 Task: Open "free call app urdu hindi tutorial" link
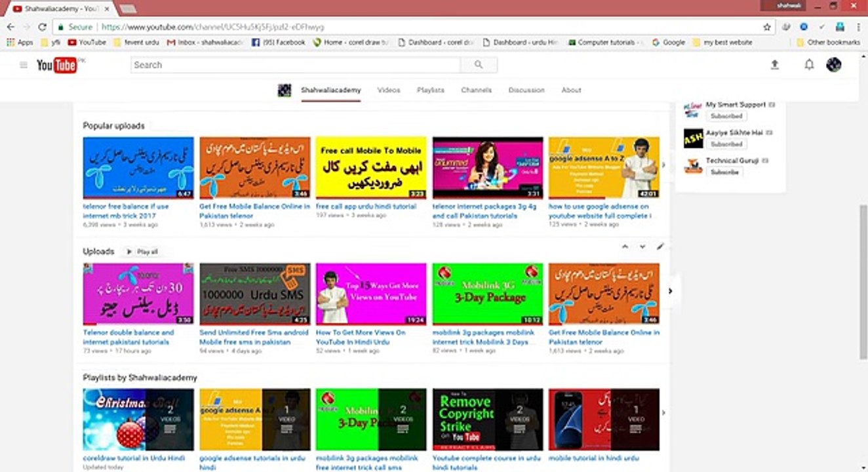[366, 206]
